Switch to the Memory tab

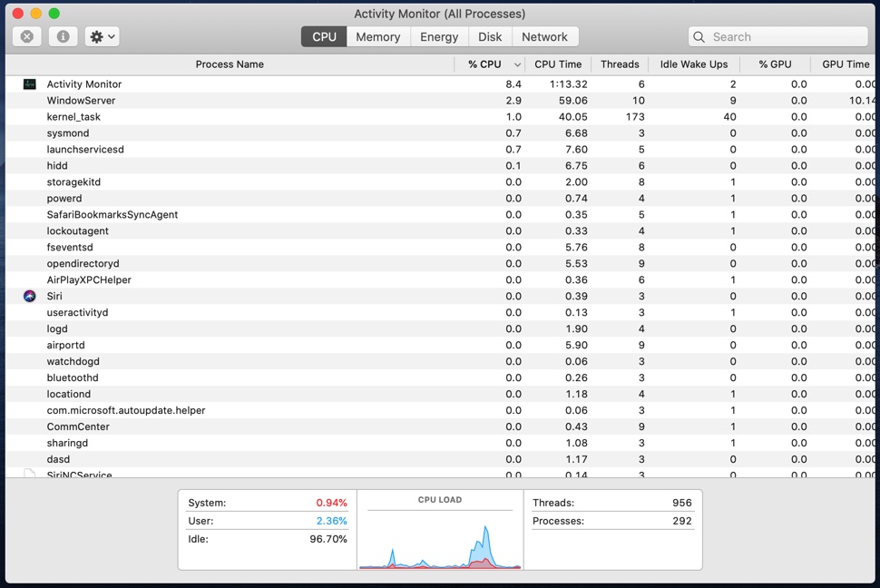(378, 36)
